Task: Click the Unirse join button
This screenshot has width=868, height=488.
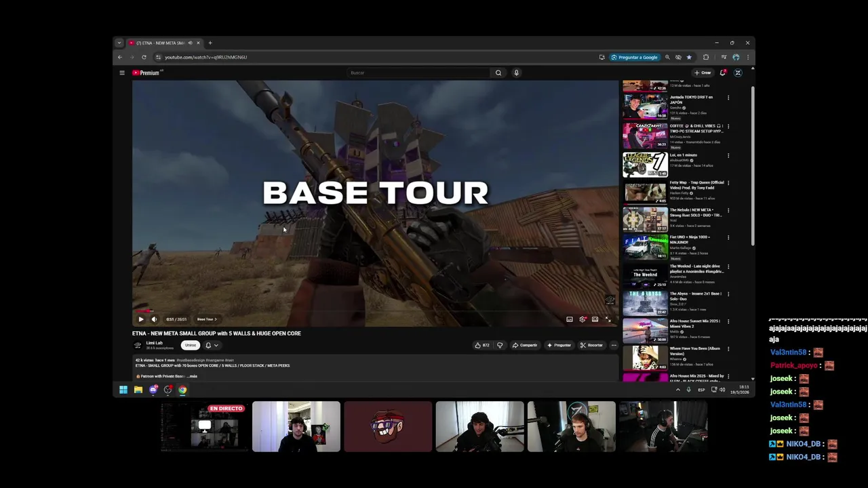Action: 191,345
